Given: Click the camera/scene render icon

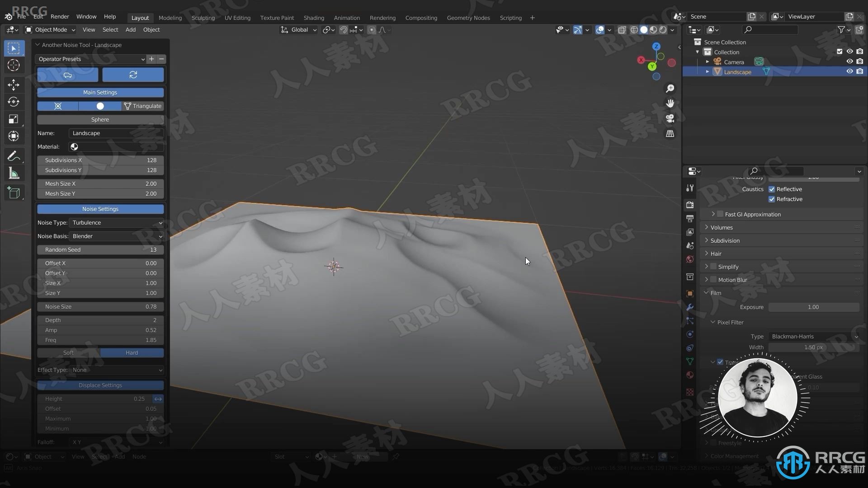Looking at the screenshot, I should click(x=690, y=204).
